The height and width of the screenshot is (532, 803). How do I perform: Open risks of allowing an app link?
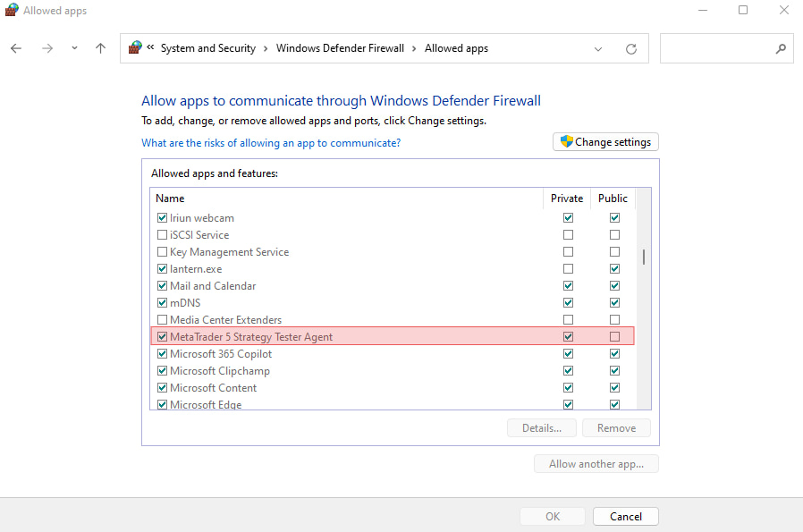271,143
